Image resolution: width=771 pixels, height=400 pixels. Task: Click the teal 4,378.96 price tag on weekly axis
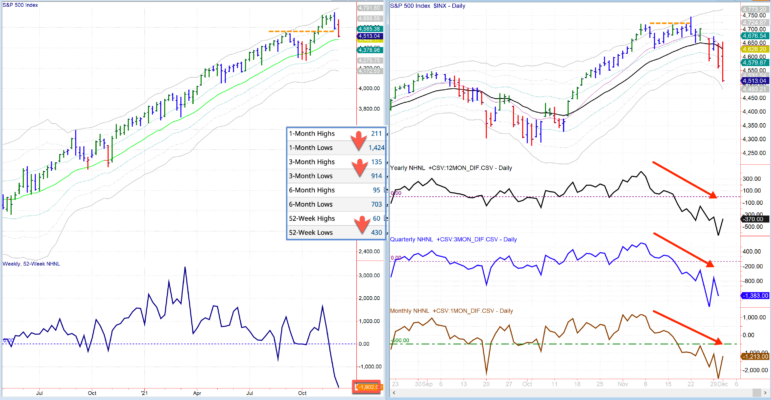370,50
